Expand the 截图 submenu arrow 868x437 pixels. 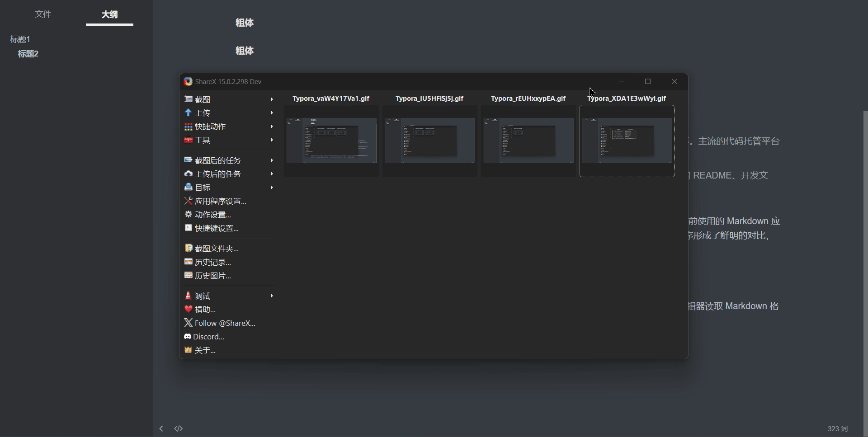[x=272, y=99]
